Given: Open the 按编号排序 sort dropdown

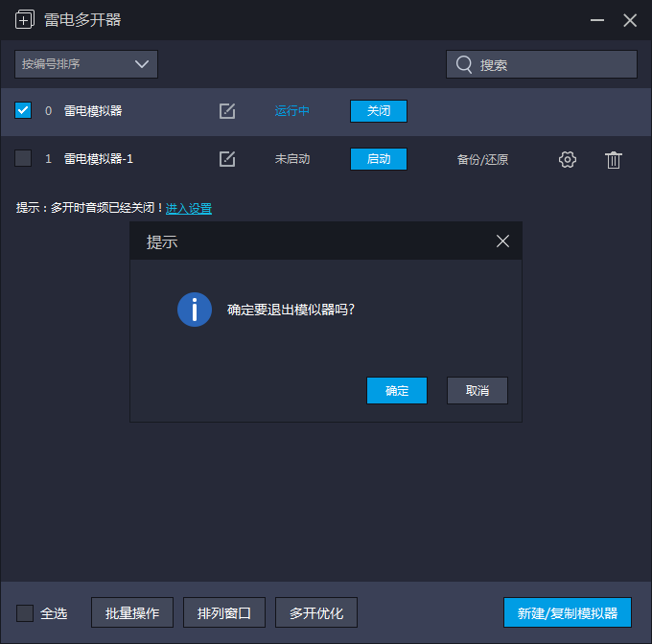Looking at the screenshot, I should [86, 64].
